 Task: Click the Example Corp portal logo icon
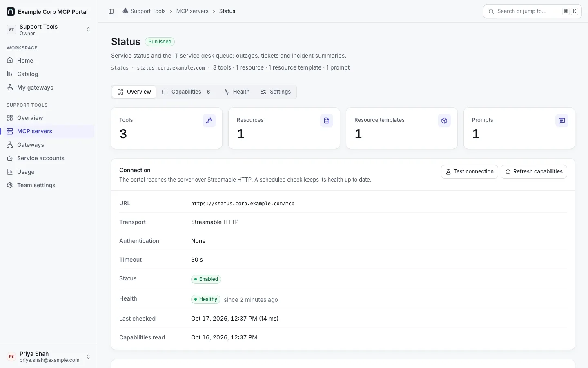click(x=11, y=11)
